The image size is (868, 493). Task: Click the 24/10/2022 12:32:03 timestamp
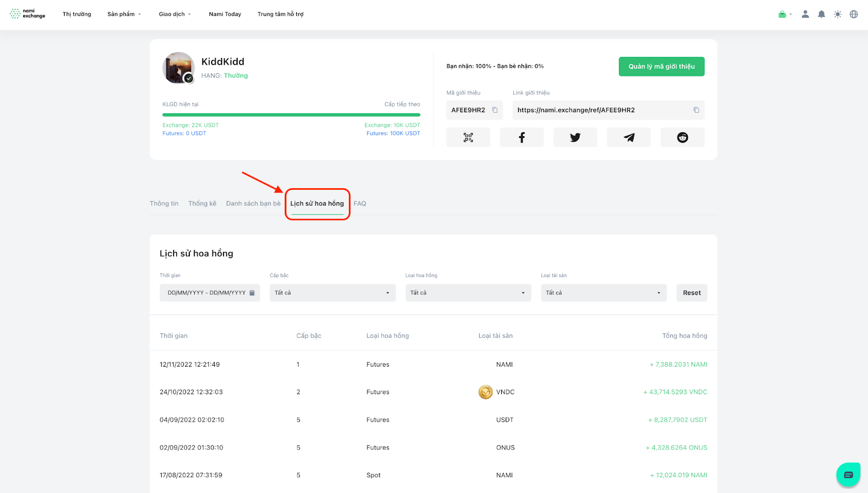pyautogui.click(x=191, y=392)
